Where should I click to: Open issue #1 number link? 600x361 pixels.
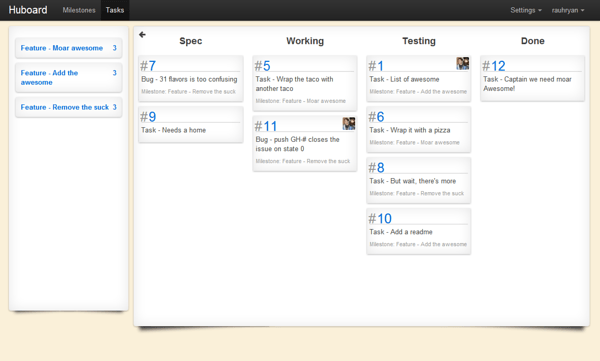[x=376, y=66]
